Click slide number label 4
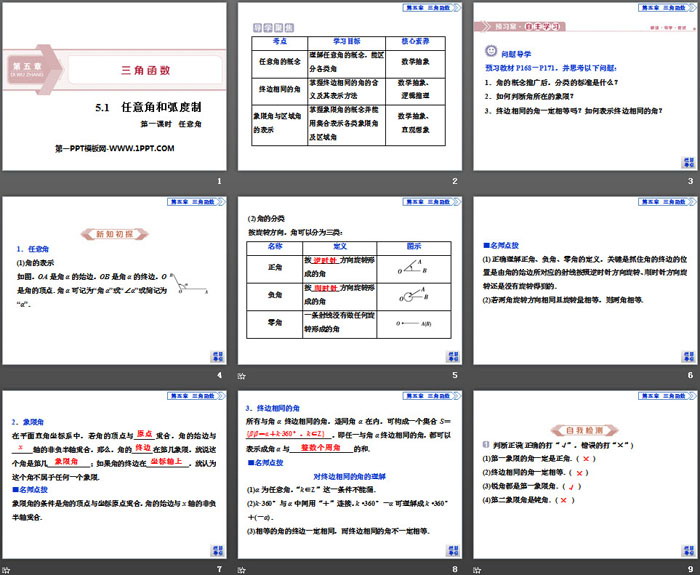 219,375
